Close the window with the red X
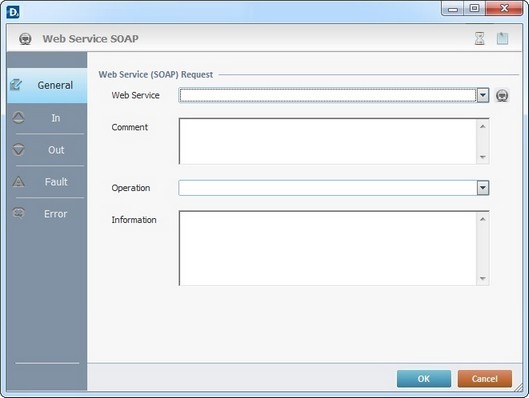This screenshot has height=398, width=529. point(504,8)
